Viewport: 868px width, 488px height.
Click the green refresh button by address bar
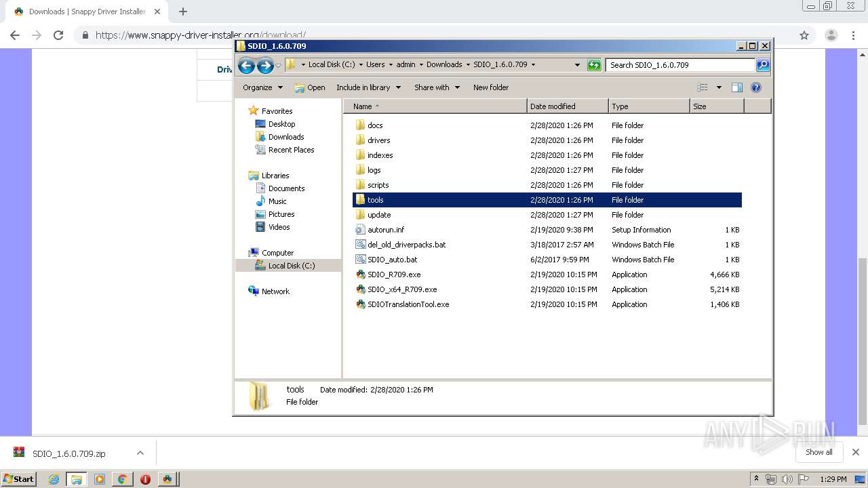pyautogui.click(x=594, y=65)
